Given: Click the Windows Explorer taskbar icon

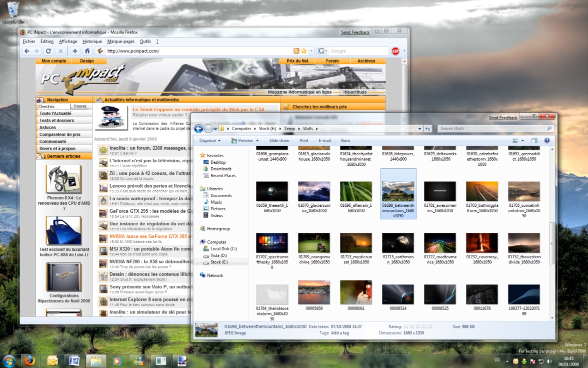Looking at the screenshot, I should [x=96, y=361].
